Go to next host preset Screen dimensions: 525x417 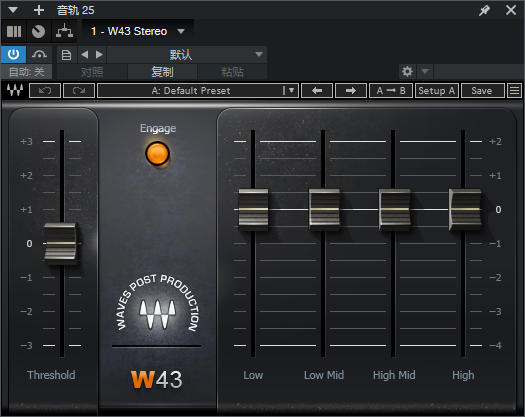coord(99,55)
